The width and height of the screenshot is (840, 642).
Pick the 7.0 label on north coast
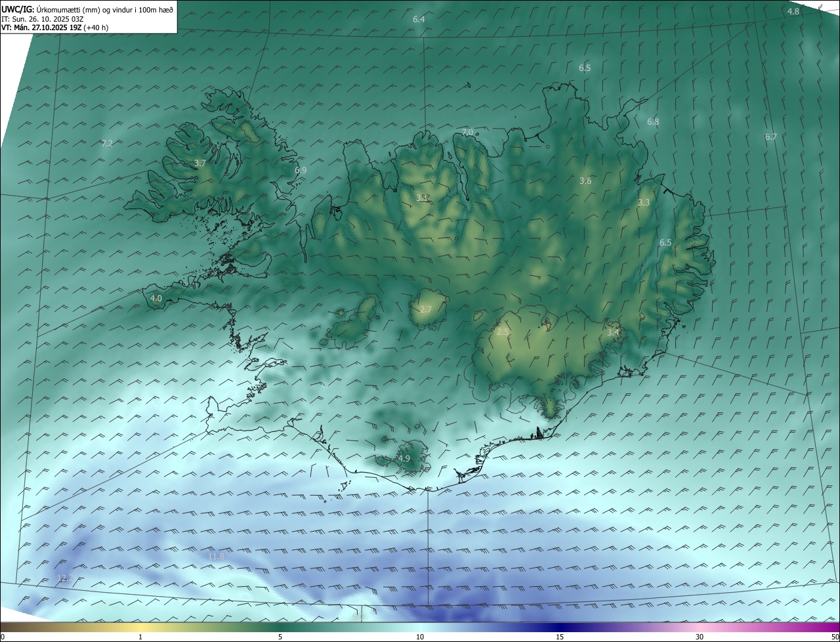(467, 132)
